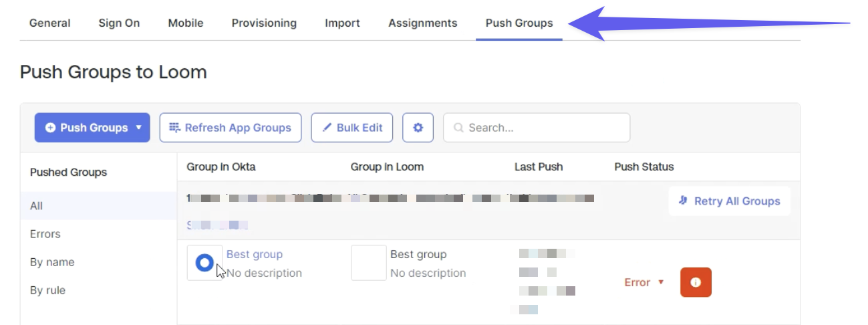This screenshot has width=868, height=325.
Task: Click the Okta group icon for Best group
Action: click(204, 263)
